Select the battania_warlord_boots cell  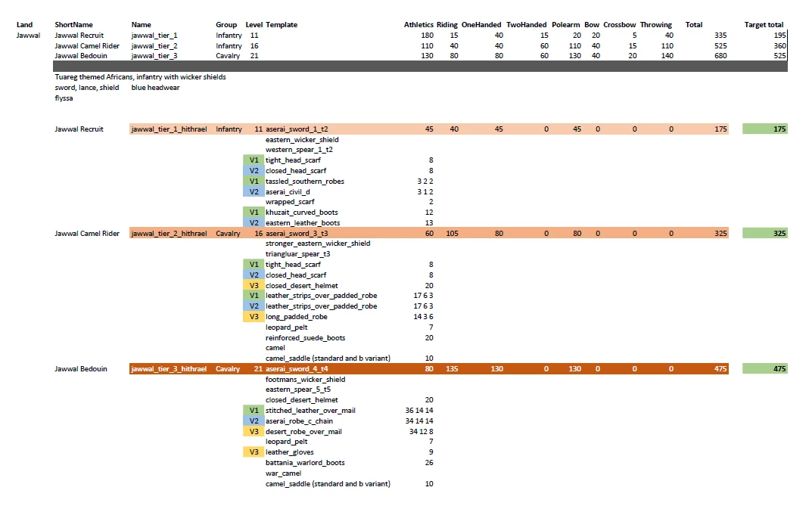pos(305,463)
